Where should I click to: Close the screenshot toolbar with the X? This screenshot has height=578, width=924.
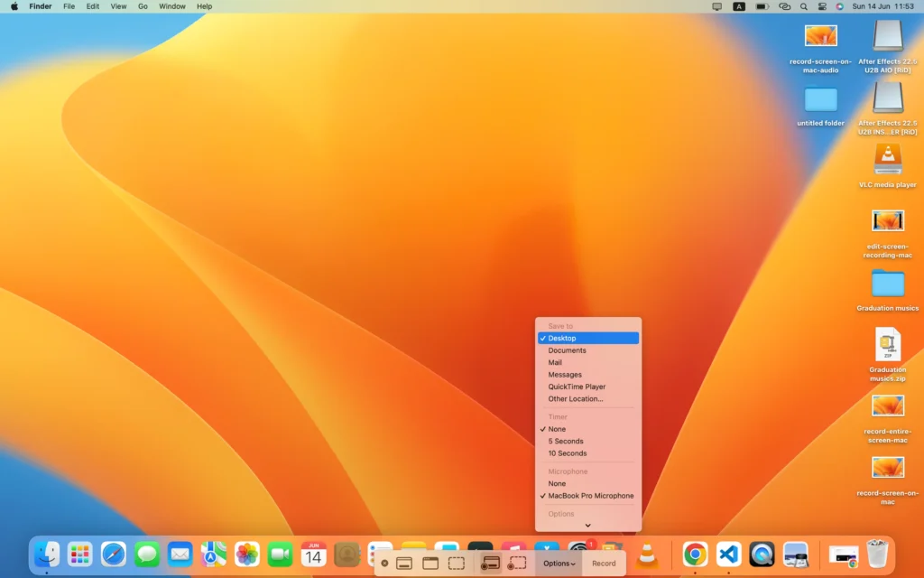pyautogui.click(x=384, y=564)
